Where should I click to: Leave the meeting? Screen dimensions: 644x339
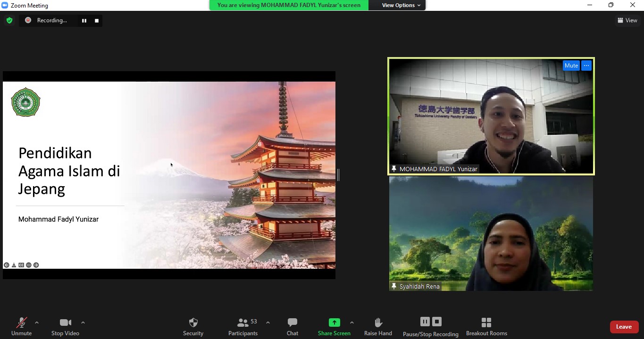(624, 327)
